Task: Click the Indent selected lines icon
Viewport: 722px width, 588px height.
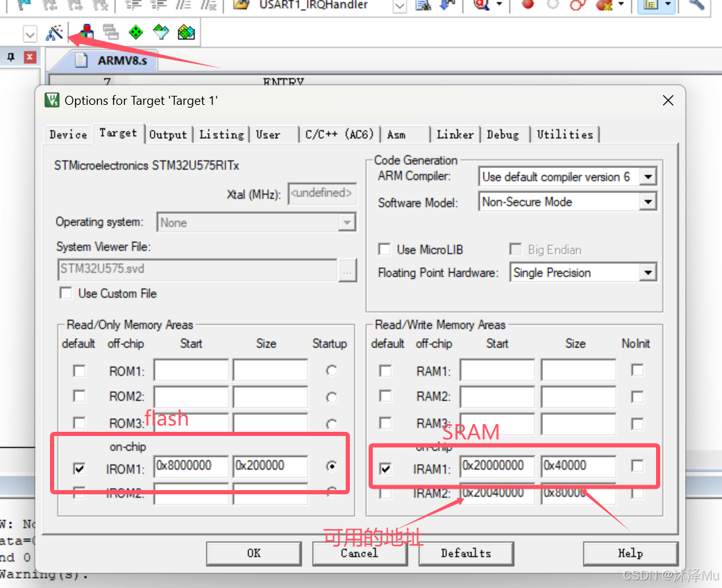Action: pos(133,5)
